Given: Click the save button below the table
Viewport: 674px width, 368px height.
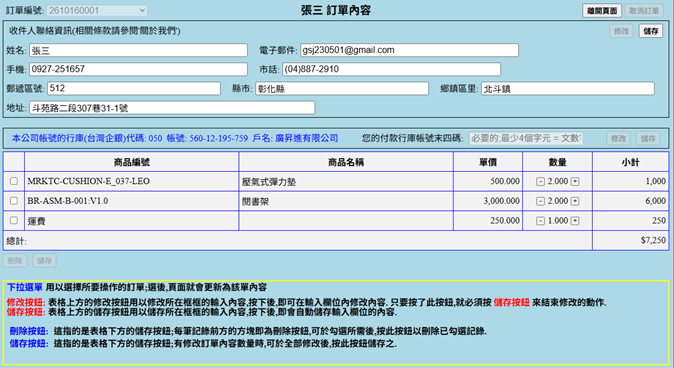Looking at the screenshot, I should tap(44, 261).
